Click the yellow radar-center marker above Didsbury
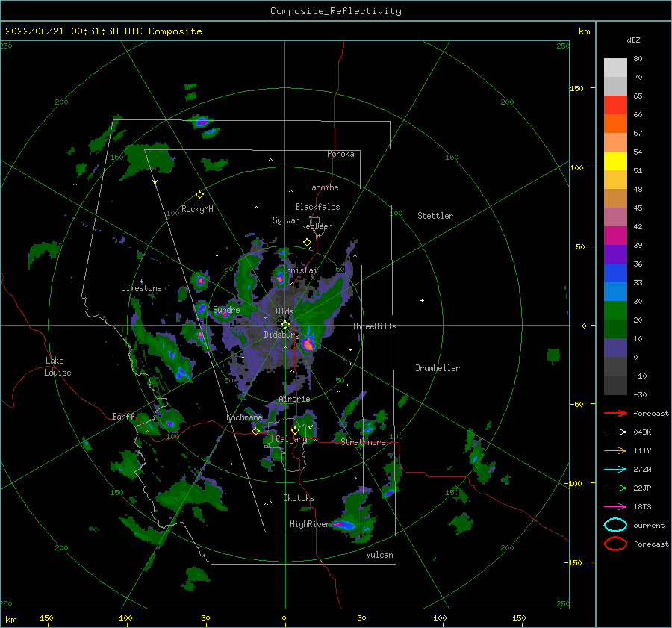This screenshot has width=672, height=628. tap(285, 325)
